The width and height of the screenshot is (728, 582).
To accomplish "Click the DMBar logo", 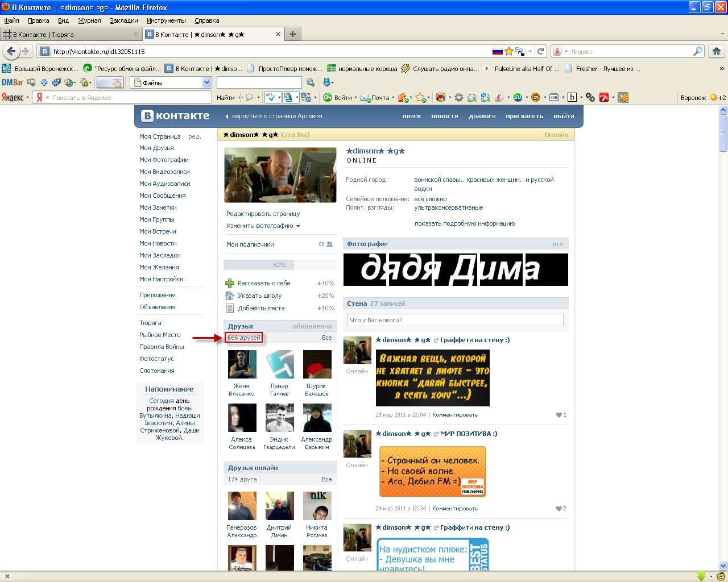I will point(13,82).
